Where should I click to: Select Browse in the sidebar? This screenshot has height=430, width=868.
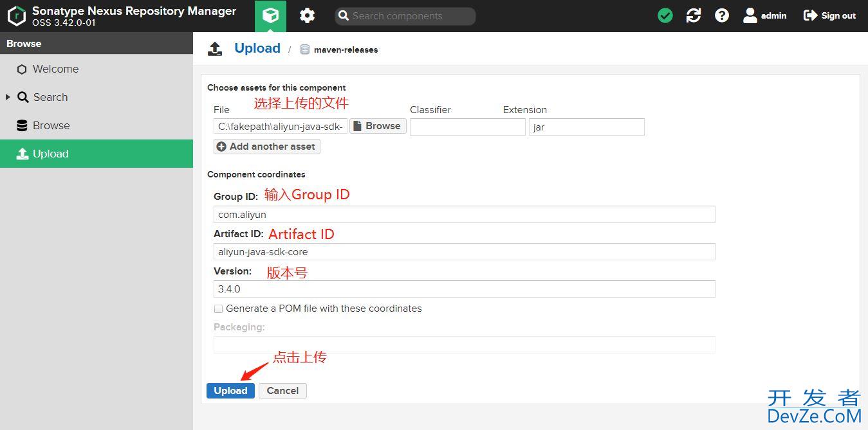click(97, 125)
